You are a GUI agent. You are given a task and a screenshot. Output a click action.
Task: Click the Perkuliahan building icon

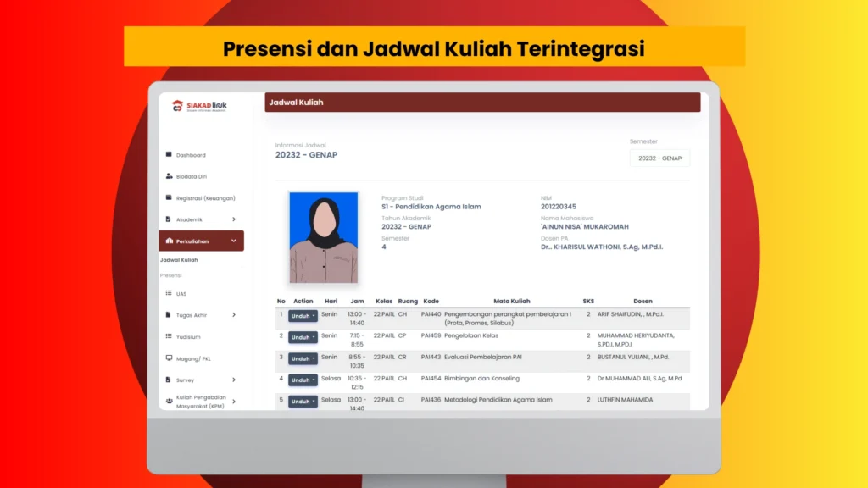(x=170, y=241)
